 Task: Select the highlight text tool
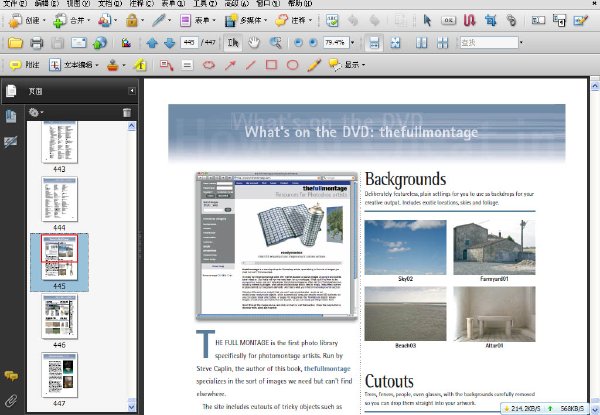(x=140, y=65)
